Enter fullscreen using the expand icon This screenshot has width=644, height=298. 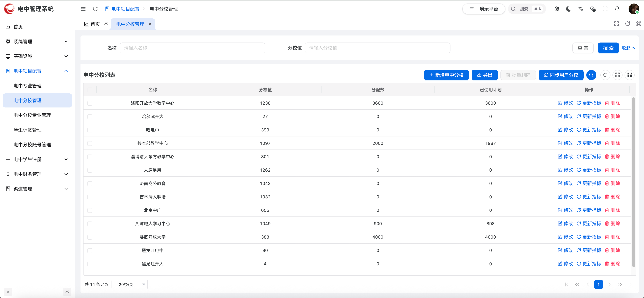605,9
